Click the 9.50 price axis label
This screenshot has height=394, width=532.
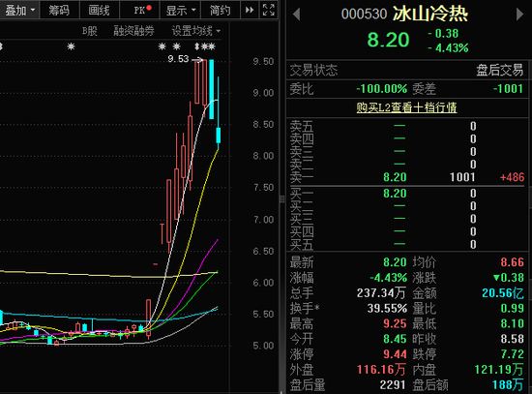pos(263,62)
